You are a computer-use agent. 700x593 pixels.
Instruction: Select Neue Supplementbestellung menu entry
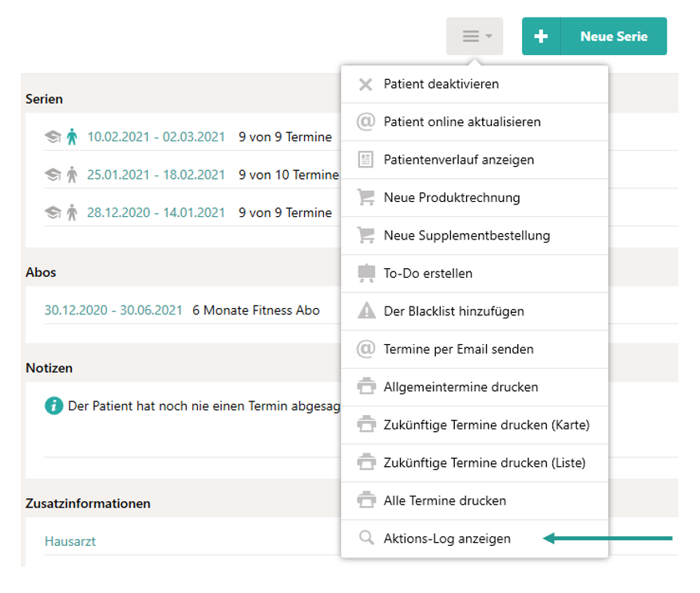tap(466, 235)
